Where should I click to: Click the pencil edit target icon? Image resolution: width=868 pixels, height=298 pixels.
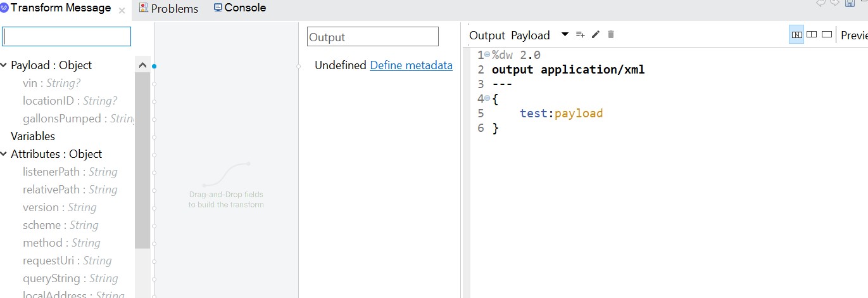pyautogui.click(x=595, y=35)
